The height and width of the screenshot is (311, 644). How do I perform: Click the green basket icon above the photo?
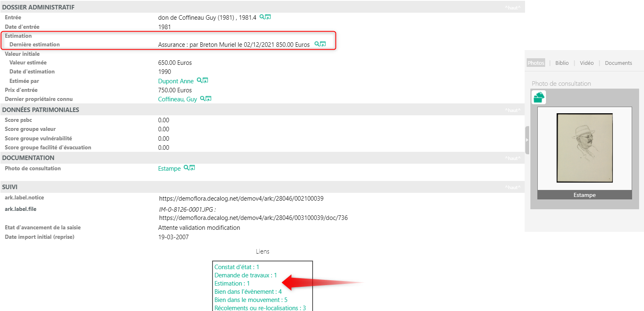tap(539, 97)
